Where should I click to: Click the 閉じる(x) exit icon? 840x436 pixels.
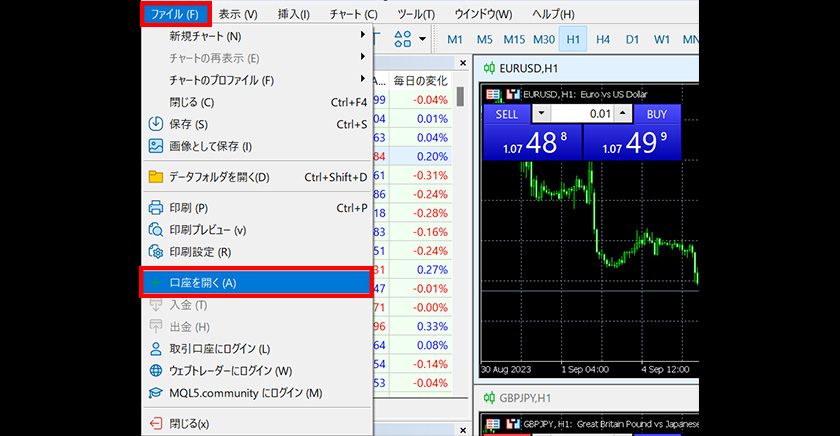[155, 424]
